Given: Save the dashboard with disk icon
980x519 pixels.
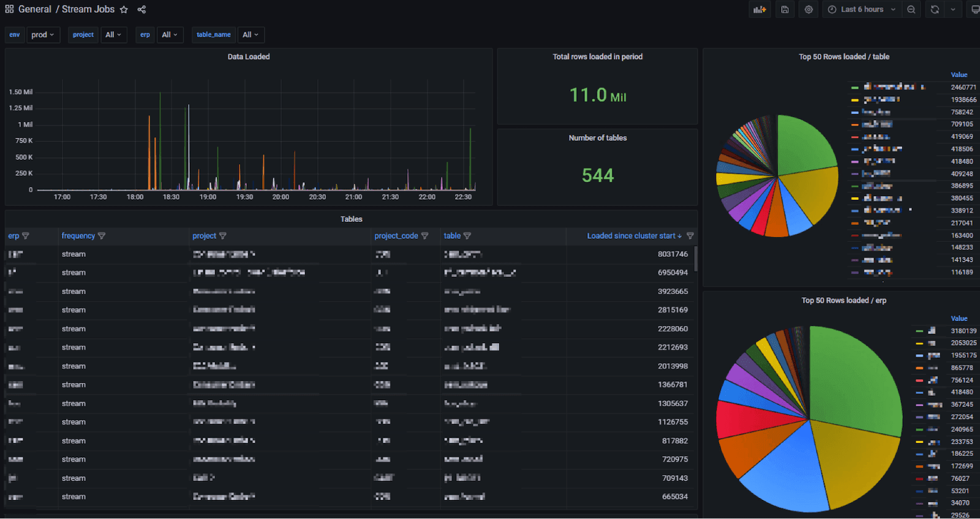Looking at the screenshot, I should [785, 9].
